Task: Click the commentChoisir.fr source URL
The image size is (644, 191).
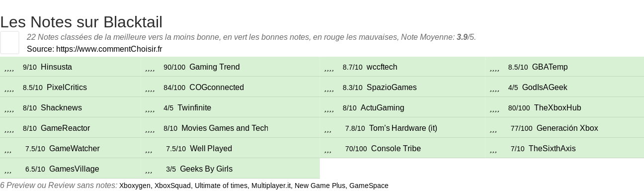Action: (109, 49)
